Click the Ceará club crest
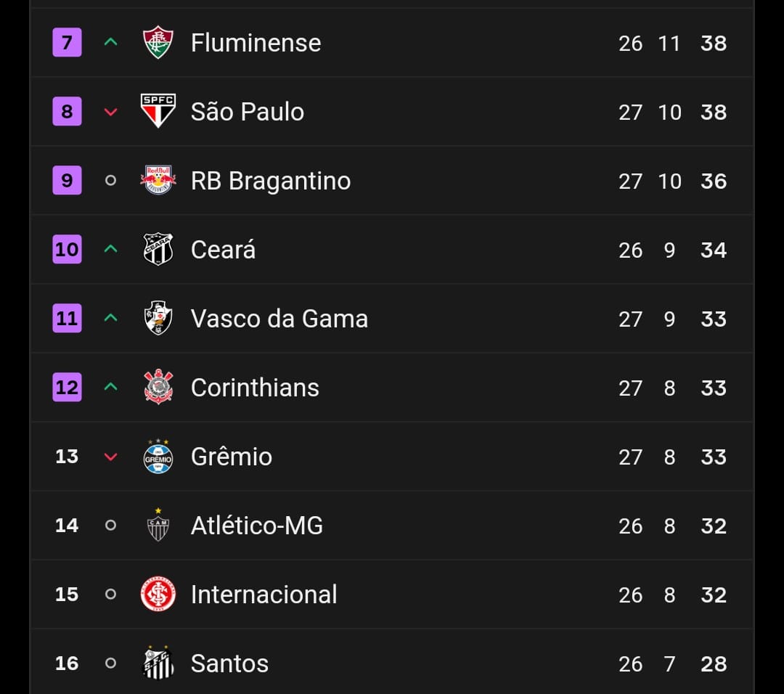 [x=158, y=249]
